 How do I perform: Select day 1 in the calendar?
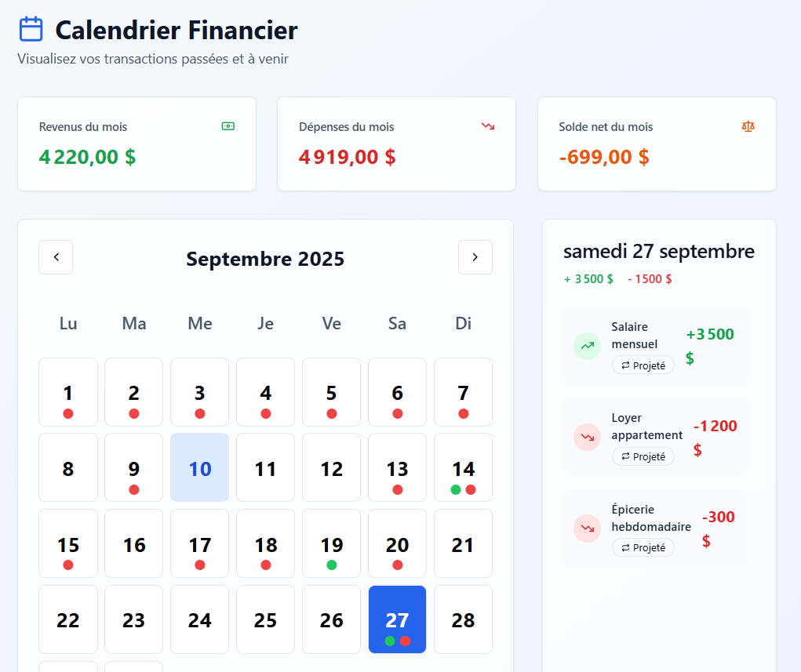68,392
